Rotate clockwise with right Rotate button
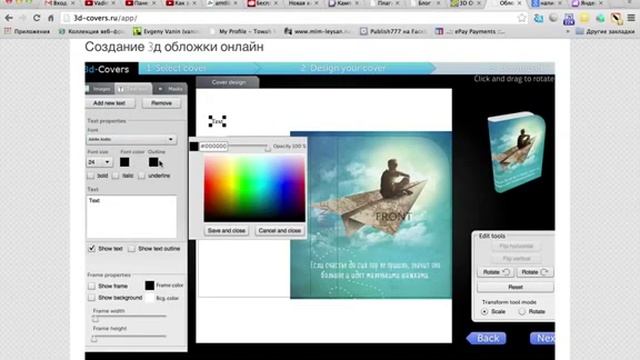This screenshot has width=640, height=360. pos(535,272)
